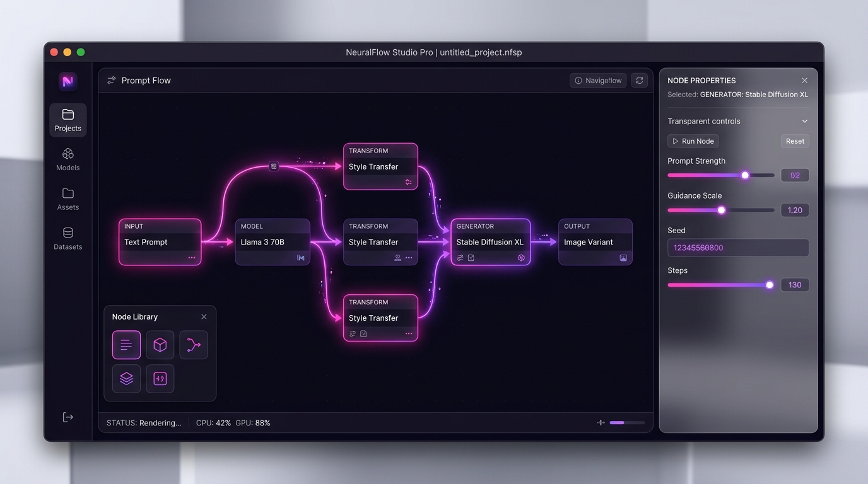Select the text lines node in Node Library

(x=126, y=345)
